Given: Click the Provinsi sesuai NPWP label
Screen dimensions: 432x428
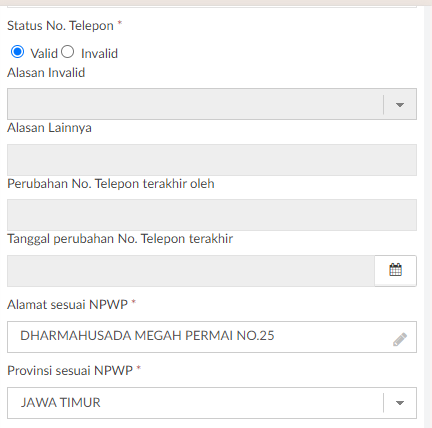Looking at the screenshot, I should tap(70, 370).
